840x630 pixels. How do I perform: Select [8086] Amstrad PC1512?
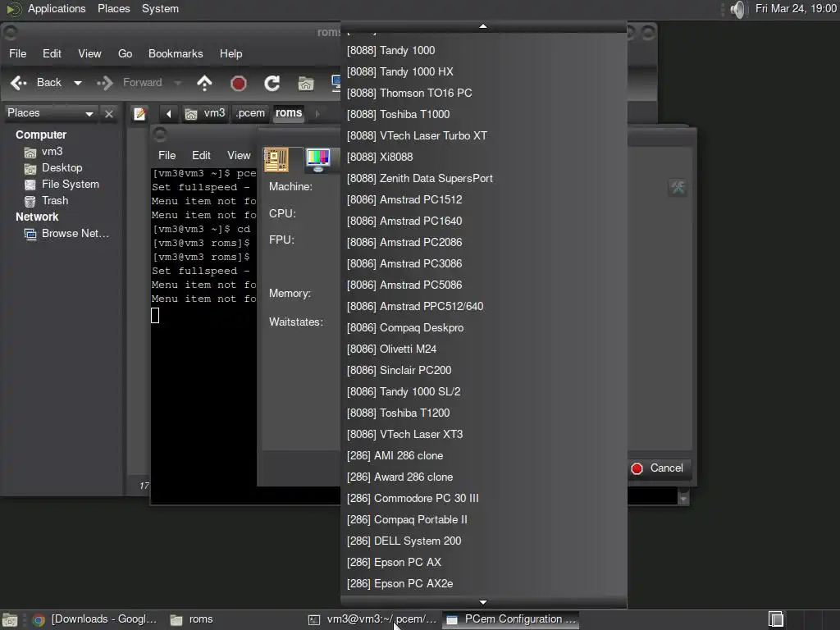coord(483,200)
